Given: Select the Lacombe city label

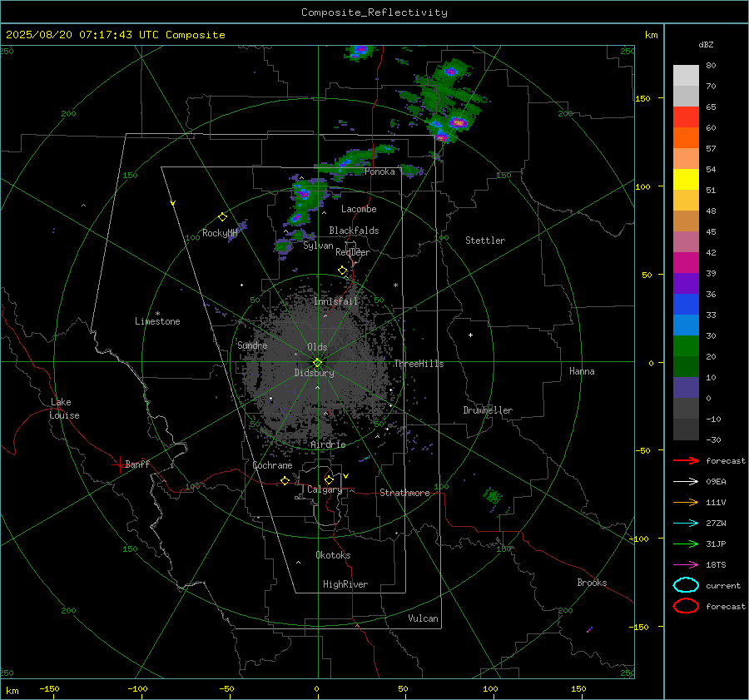Looking at the screenshot, I should point(359,209).
